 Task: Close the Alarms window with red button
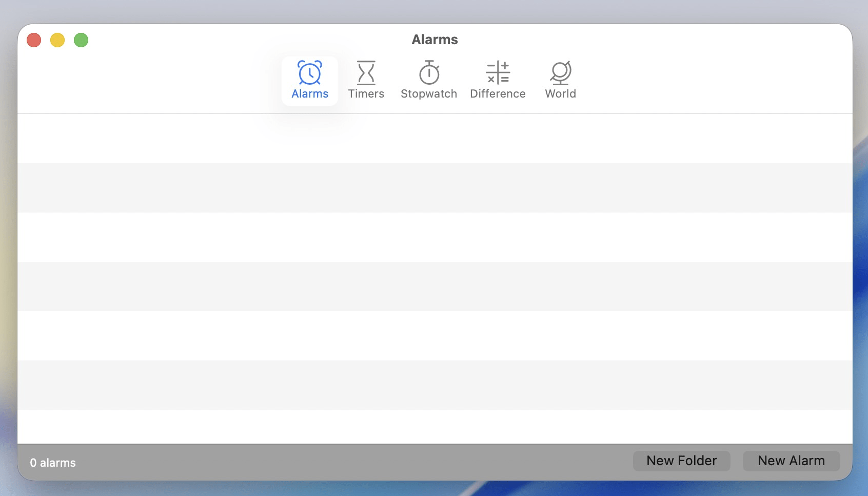(34, 40)
